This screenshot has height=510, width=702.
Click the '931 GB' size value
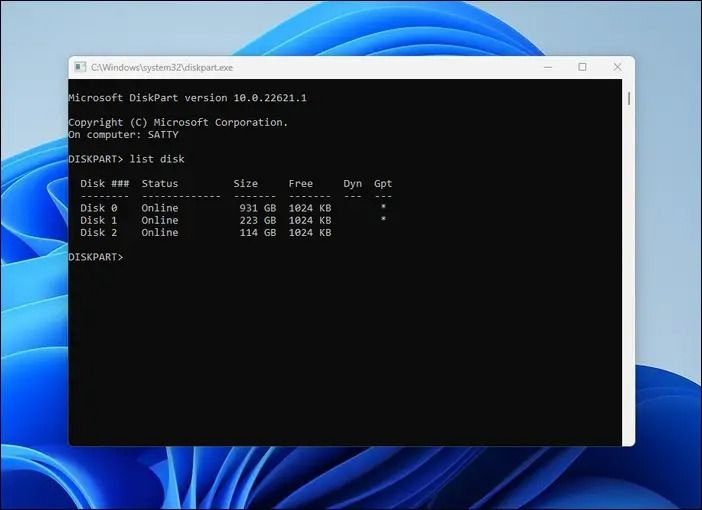coord(258,208)
